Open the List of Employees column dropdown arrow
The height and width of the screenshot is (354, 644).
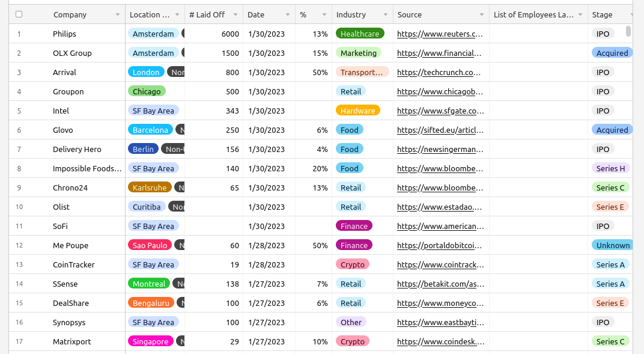[x=580, y=15]
